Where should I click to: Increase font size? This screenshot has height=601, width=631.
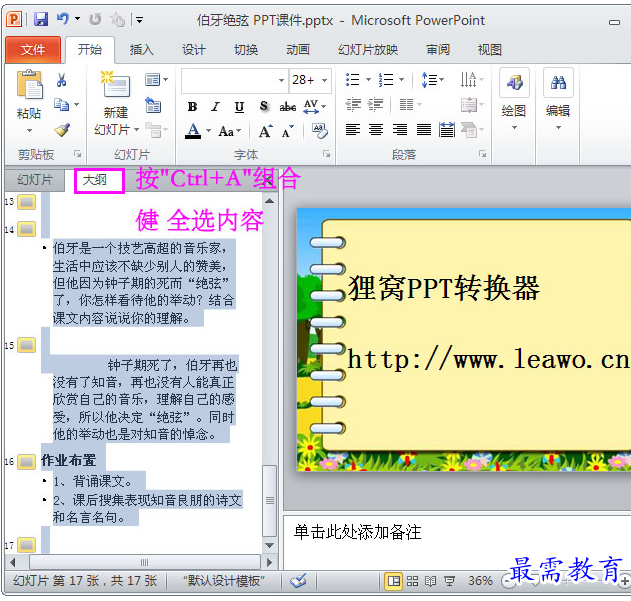pos(265,131)
